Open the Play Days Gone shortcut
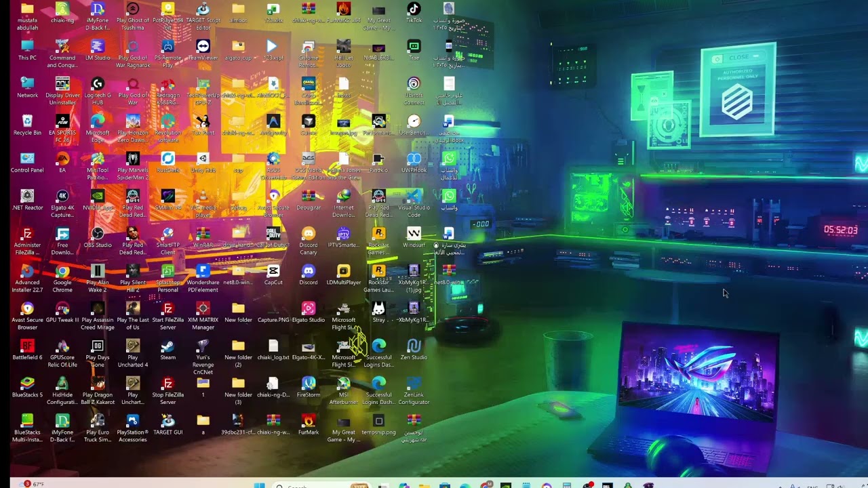868x488 pixels. pyautogui.click(x=98, y=353)
